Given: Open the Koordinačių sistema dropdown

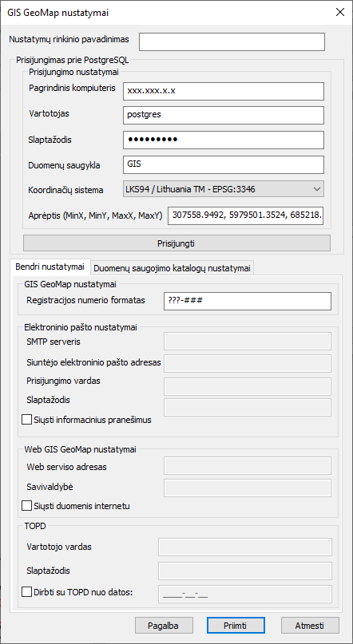Looking at the screenshot, I should (x=223, y=189).
